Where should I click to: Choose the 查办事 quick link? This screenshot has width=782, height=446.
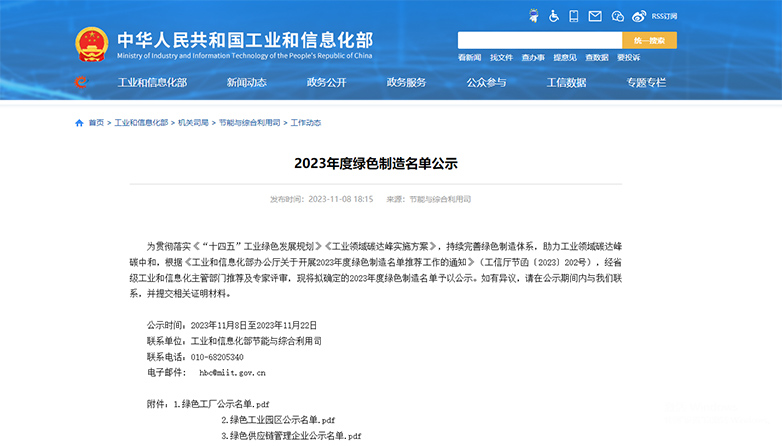(533, 57)
